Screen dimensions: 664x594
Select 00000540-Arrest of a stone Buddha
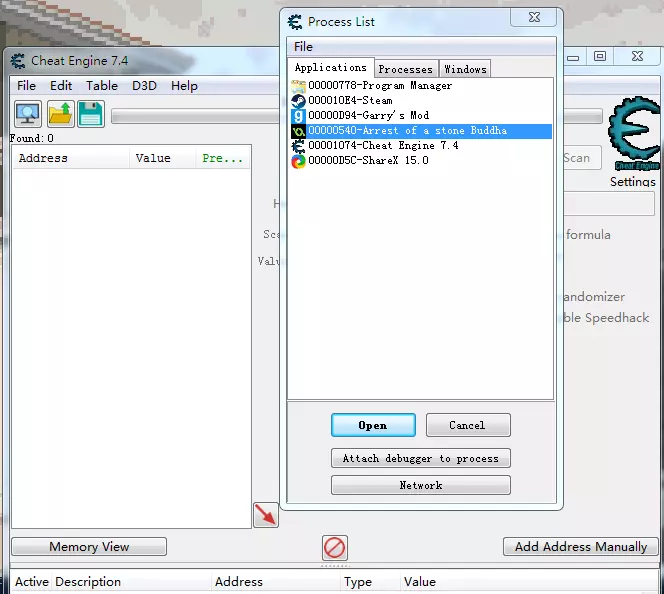(421, 131)
